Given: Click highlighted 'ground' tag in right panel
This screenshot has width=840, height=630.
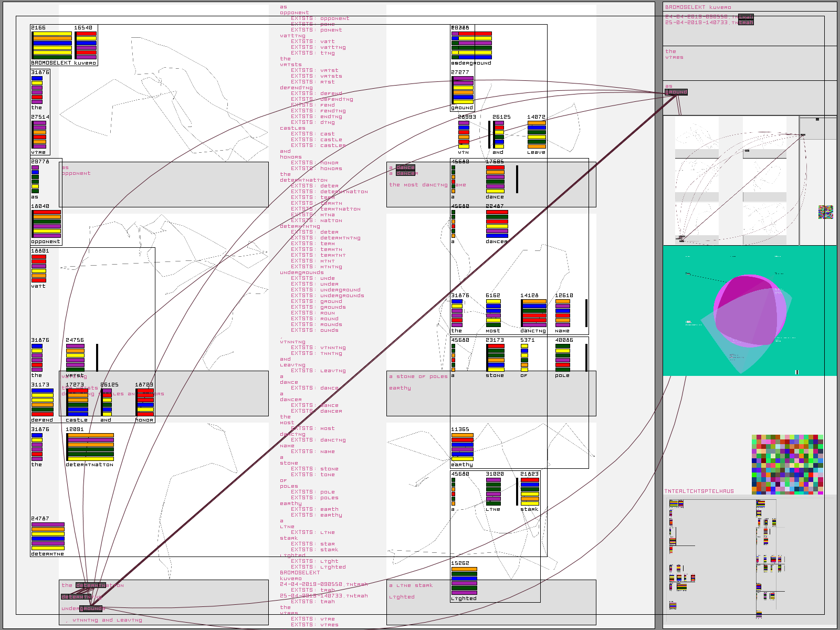Looking at the screenshot, I should 676,92.
